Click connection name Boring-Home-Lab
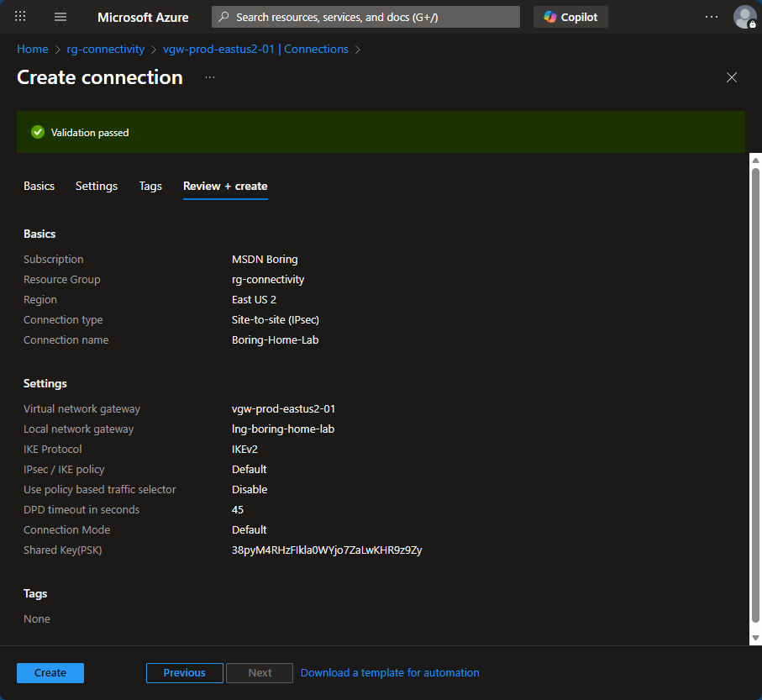The width and height of the screenshot is (762, 700). 275,339
